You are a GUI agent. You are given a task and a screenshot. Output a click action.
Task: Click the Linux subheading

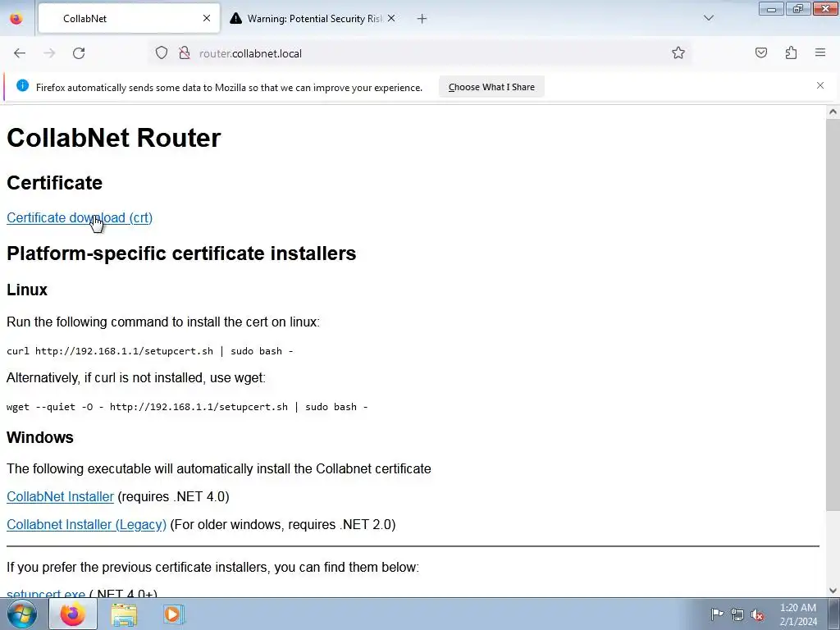pyautogui.click(x=27, y=290)
